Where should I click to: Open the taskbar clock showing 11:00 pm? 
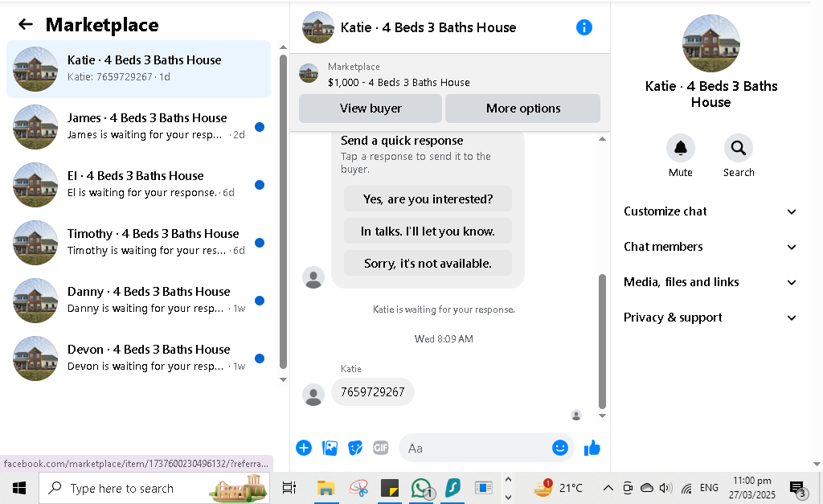click(751, 488)
